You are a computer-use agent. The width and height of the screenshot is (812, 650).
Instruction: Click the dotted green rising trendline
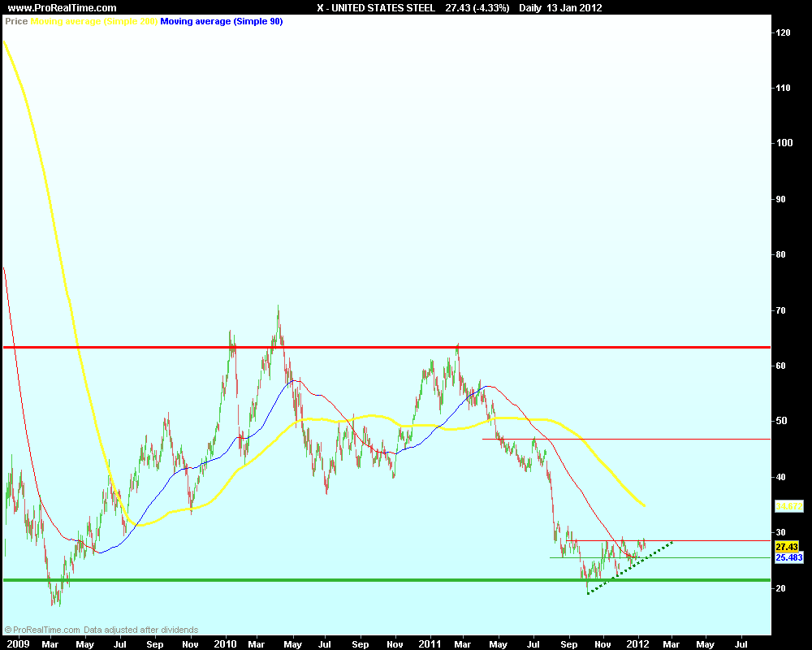click(x=630, y=568)
